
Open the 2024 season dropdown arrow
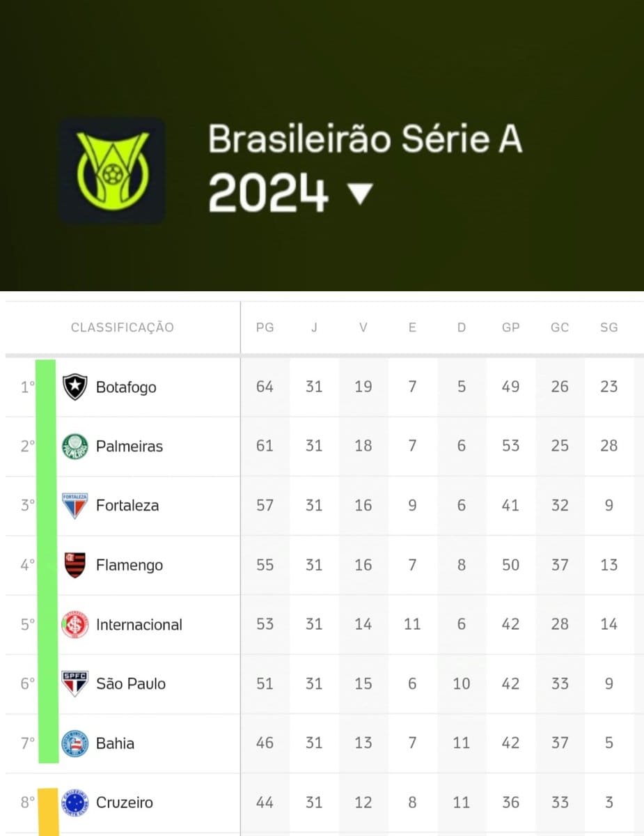tap(360, 194)
